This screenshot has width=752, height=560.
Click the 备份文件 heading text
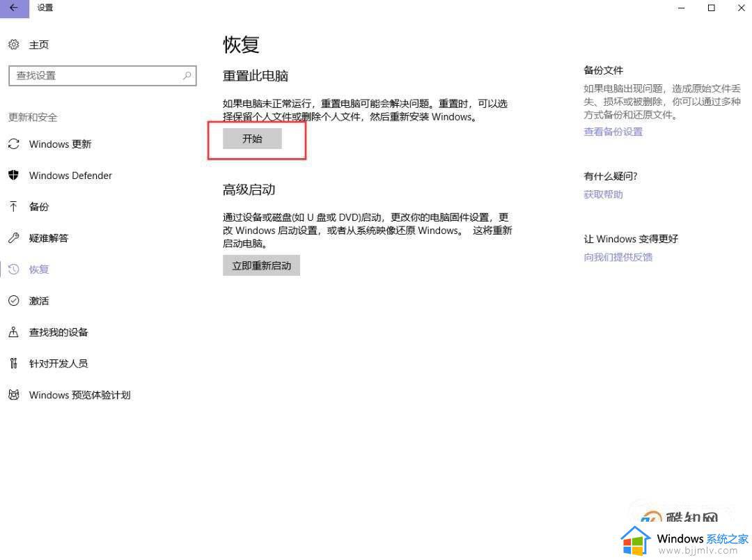click(x=603, y=70)
